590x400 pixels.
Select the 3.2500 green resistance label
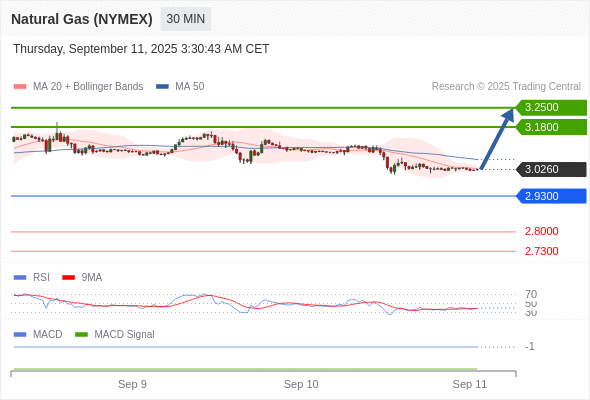coord(551,108)
